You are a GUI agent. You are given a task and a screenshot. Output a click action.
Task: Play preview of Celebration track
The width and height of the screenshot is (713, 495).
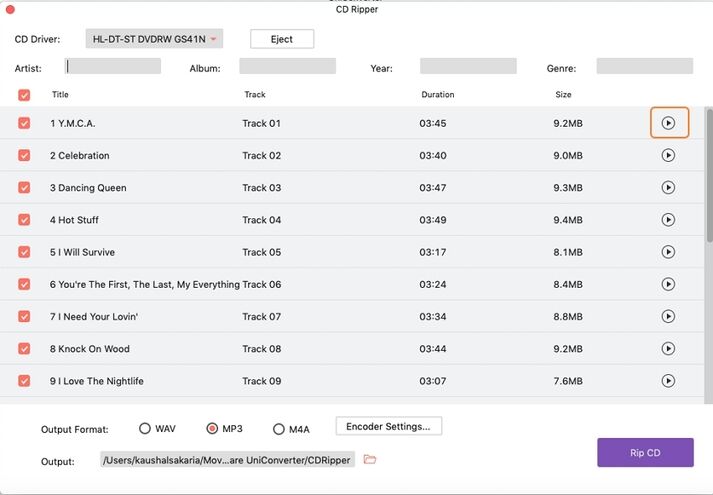coord(668,155)
